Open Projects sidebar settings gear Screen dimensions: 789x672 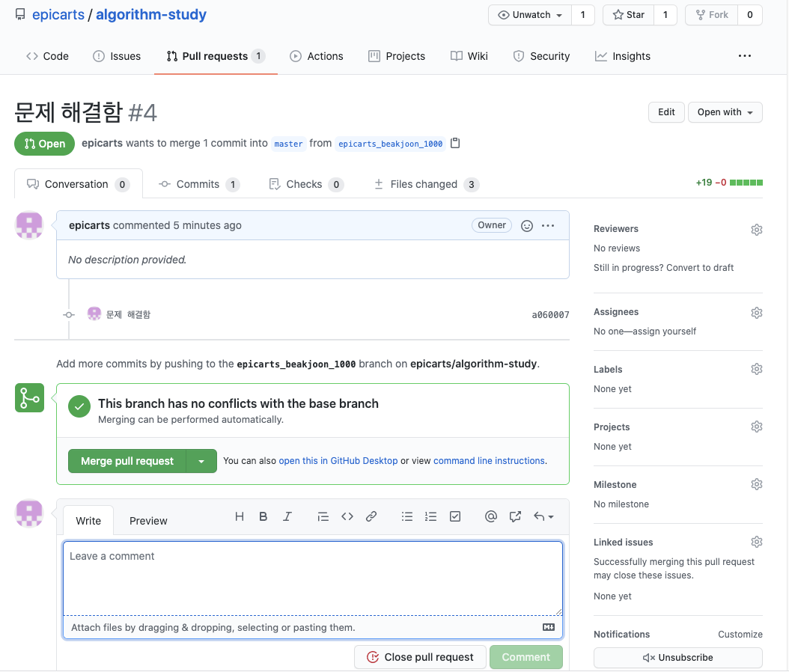click(756, 427)
